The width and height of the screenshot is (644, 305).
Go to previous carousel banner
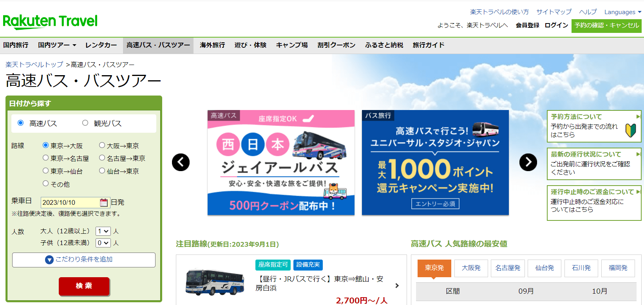(x=181, y=162)
